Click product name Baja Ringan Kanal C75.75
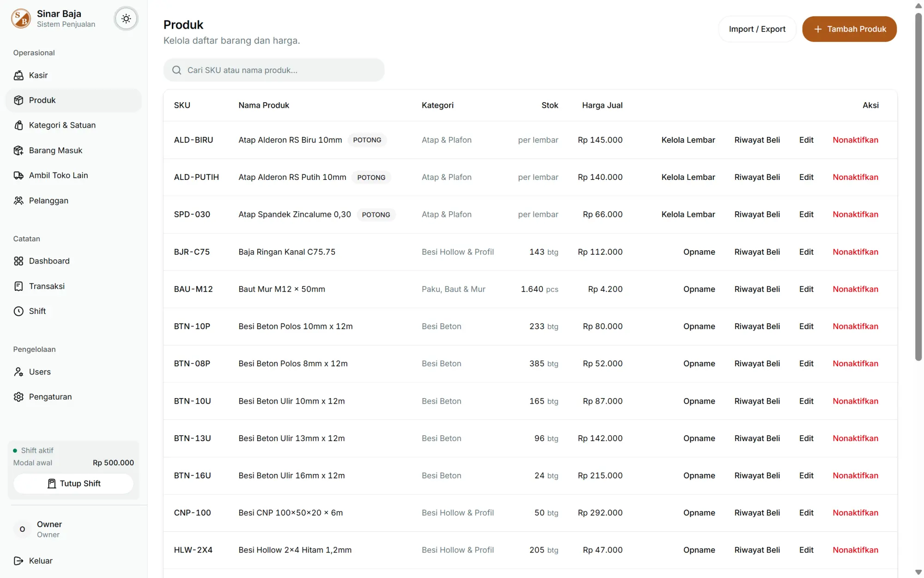 [x=287, y=252]
